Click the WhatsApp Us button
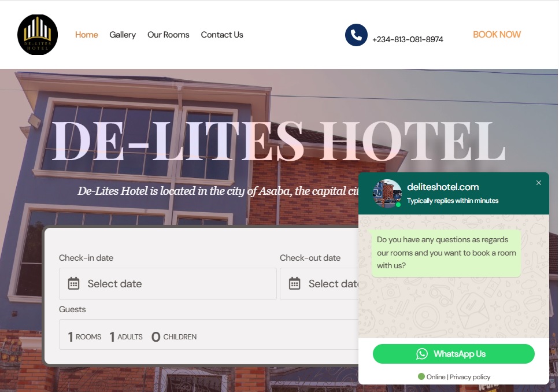The height and width of the screenshot is (392, 559). coord(453,354)
